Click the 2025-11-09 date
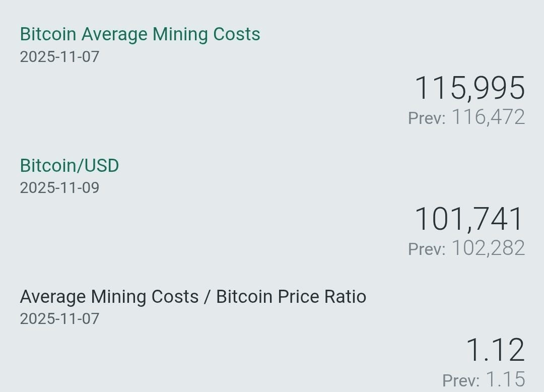The image size is (544, 392). (x=59, y=187)
